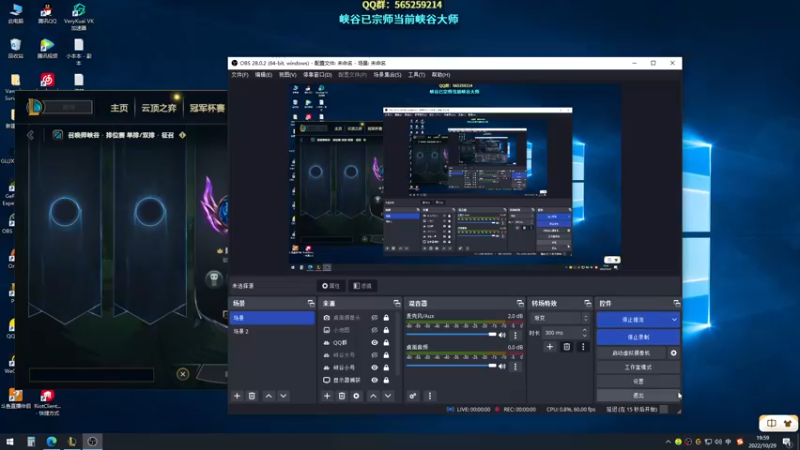The image size is (800, 450).
Task: Open the 帮助(H) menu
Action: 441,75
